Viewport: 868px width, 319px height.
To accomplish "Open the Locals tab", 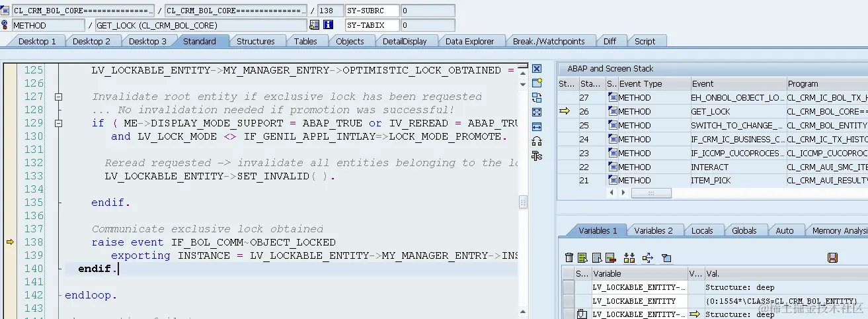I will 702,230.
